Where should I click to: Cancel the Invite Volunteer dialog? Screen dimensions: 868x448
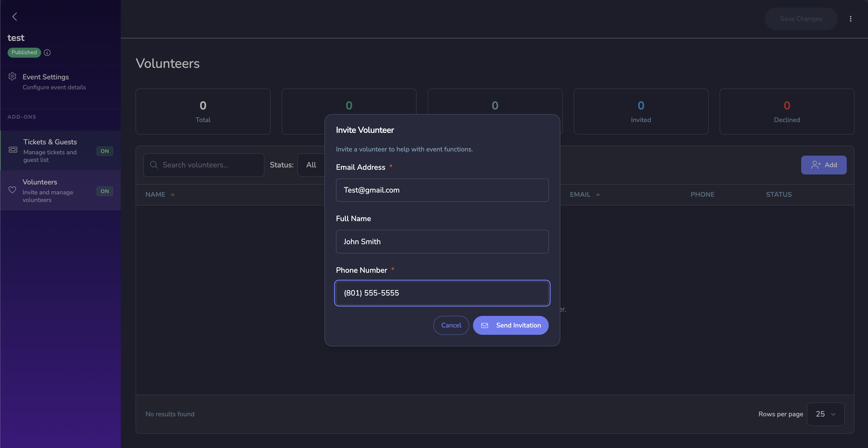451,325
